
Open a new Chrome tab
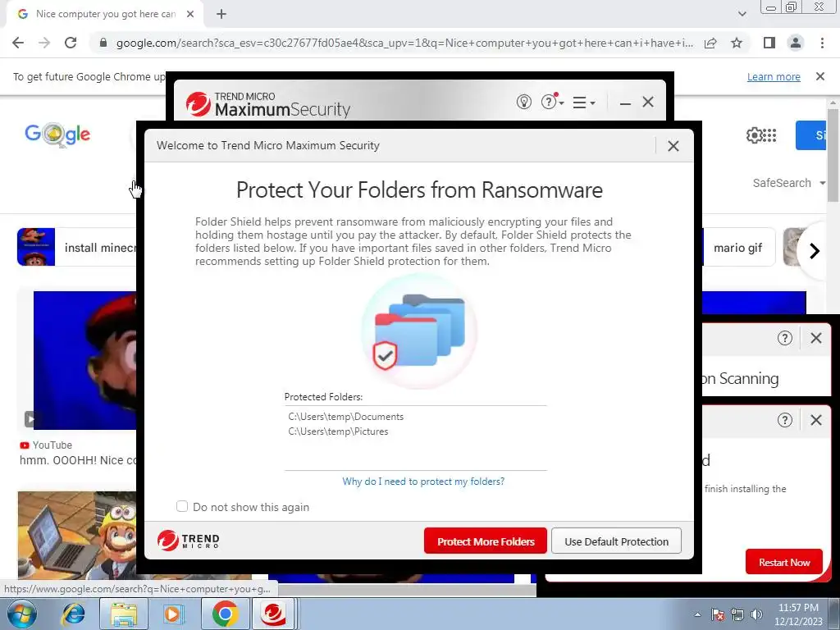coord(221,14)
